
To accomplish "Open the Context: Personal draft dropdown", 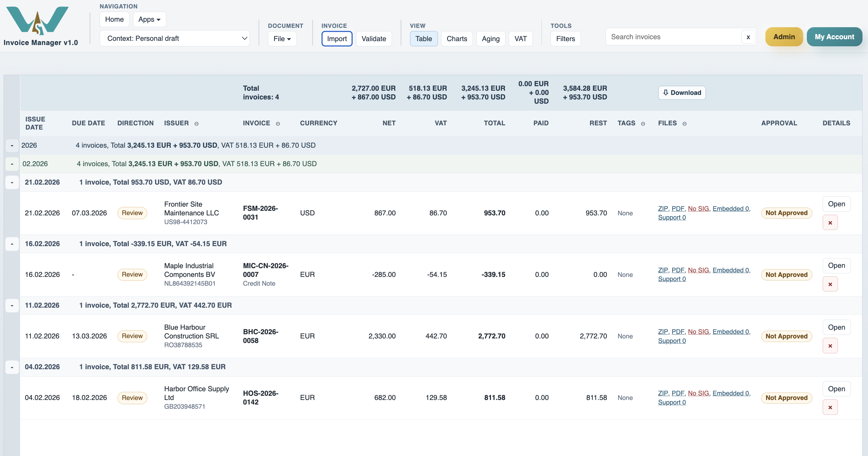I will [174, 39].
